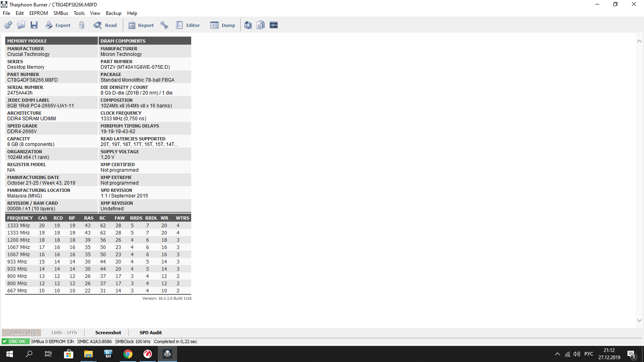644x362 pixels.
Task: Click the scroll up arrow on the right scrollbar
Action: (x=639, y=41)
